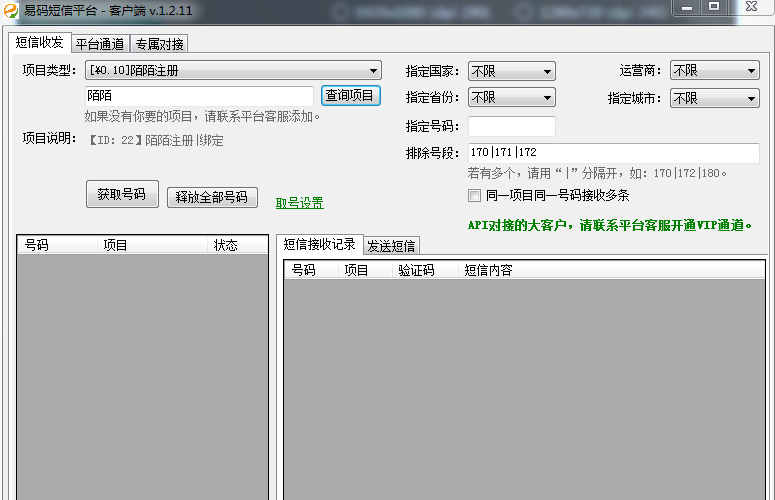Image resolution: width=775 pixels, height=500 pixels.
Task: Open the 平台通道 tab
Action: pos(100,44)
